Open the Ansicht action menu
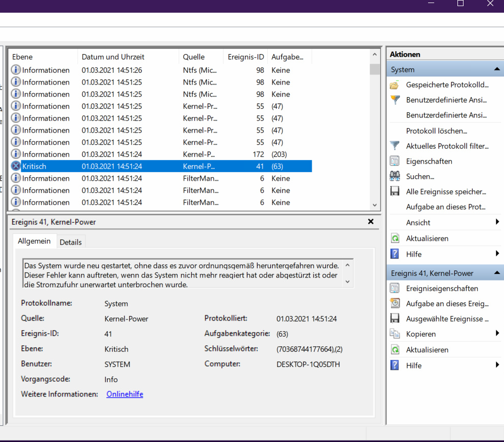The image size is (504, 442). point(418,223)
